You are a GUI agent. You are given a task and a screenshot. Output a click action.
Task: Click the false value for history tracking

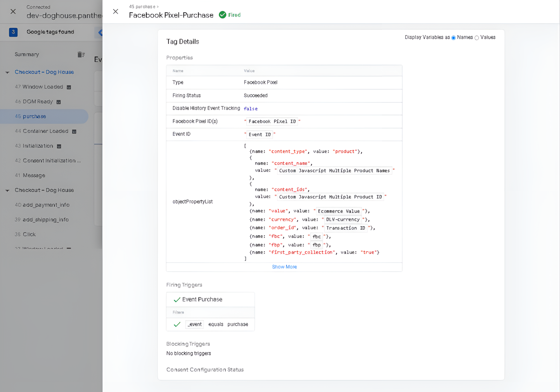(x=251, y=109)
